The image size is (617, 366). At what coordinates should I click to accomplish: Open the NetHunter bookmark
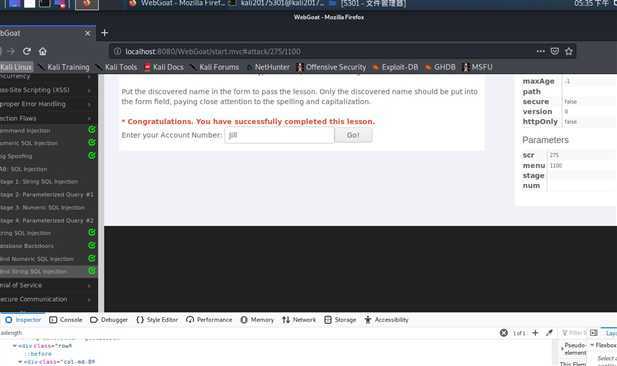click(268, 67)
